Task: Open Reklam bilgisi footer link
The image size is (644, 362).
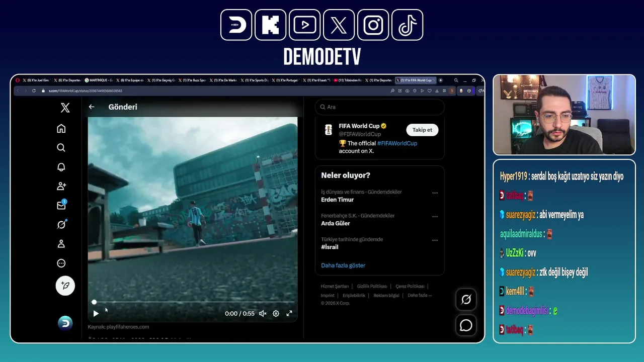Action: [x=386, y=295]
